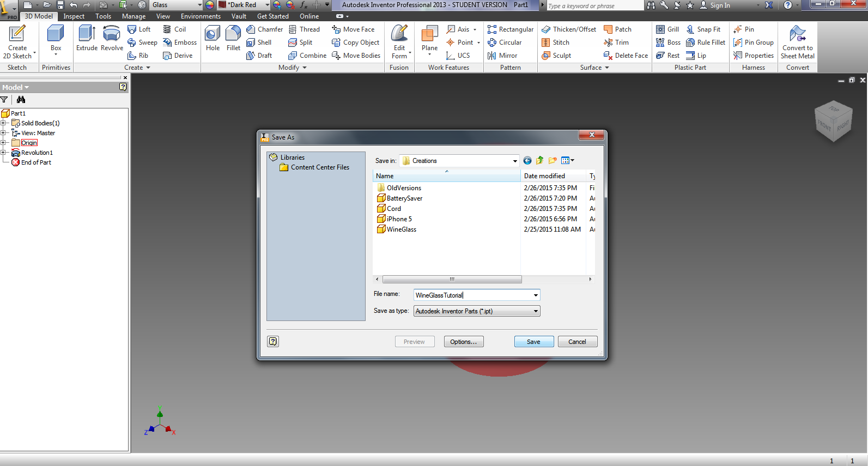
Task: Click the Cancel button in Save As
Action: tap(578, 342)
